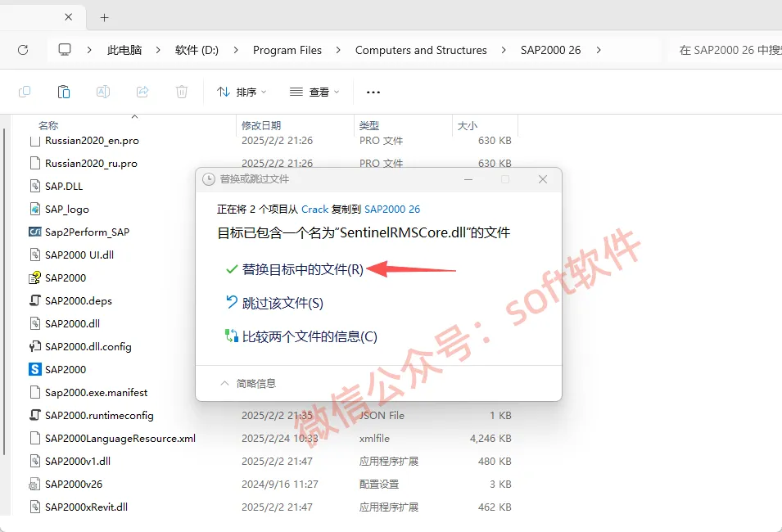The height and width of the screenshot is (532, 782).
Task: Expand chevron after Computers and Structures
Action: pos(504,50)
